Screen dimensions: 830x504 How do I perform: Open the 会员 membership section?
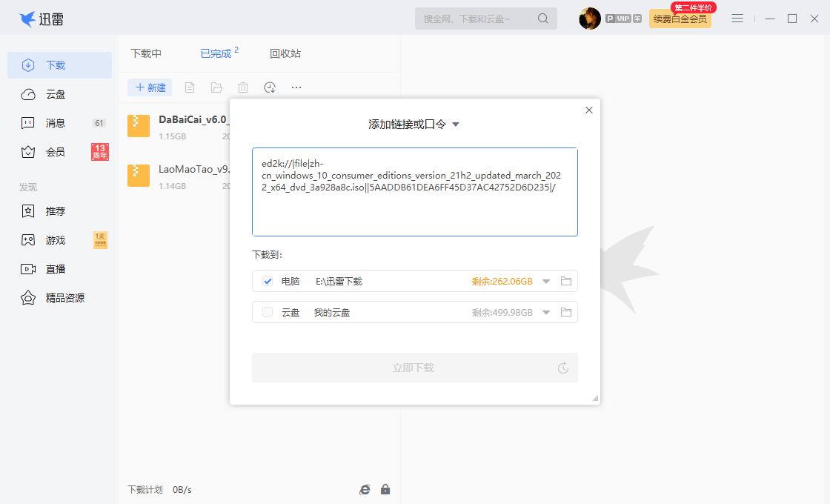click(59, 152)
